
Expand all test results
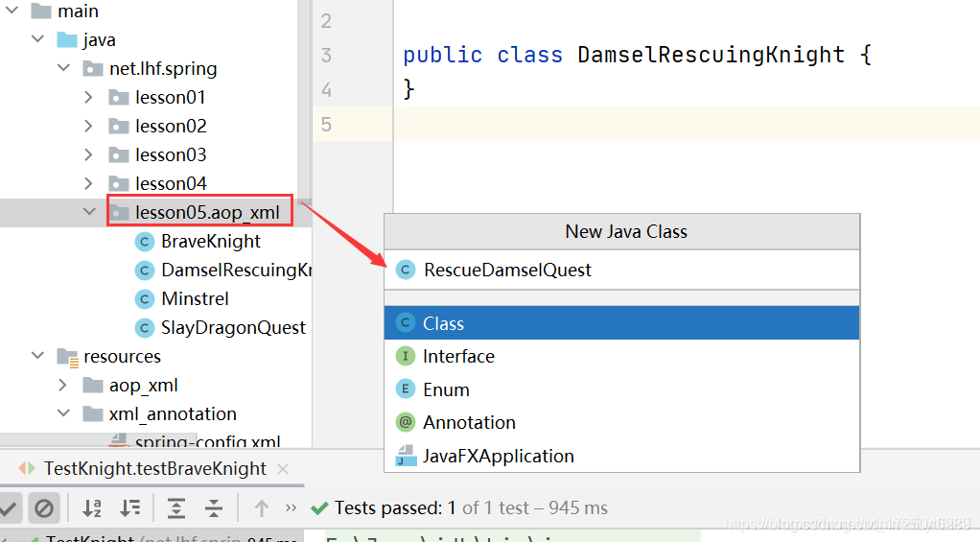176,507
